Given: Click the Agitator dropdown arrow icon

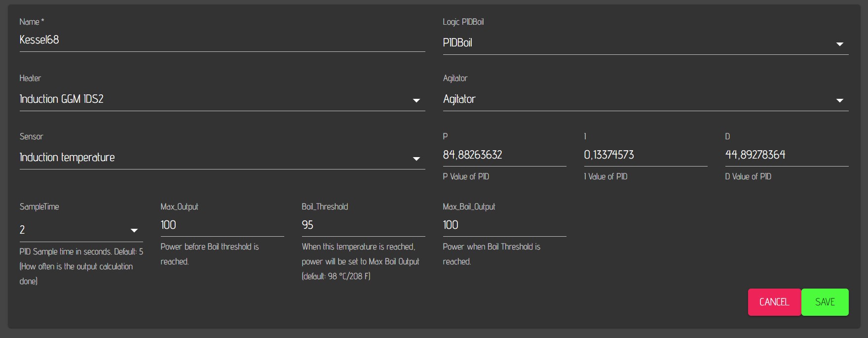Looking at the screenshot, I should (x=839, y=100).
